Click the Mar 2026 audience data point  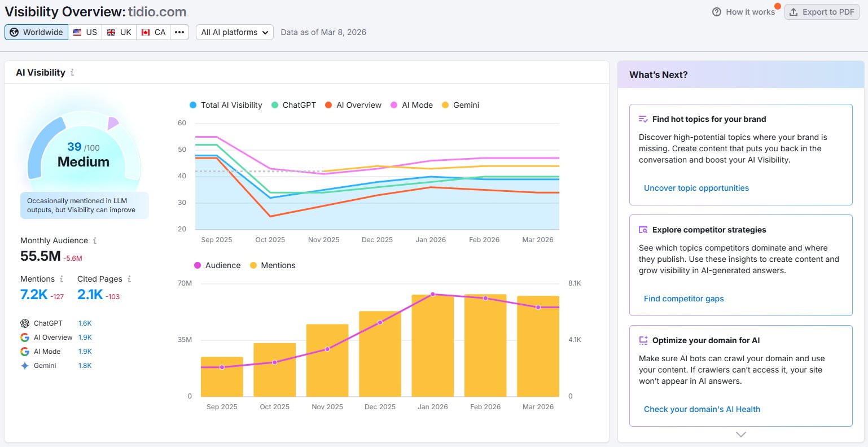click(538, 308)
